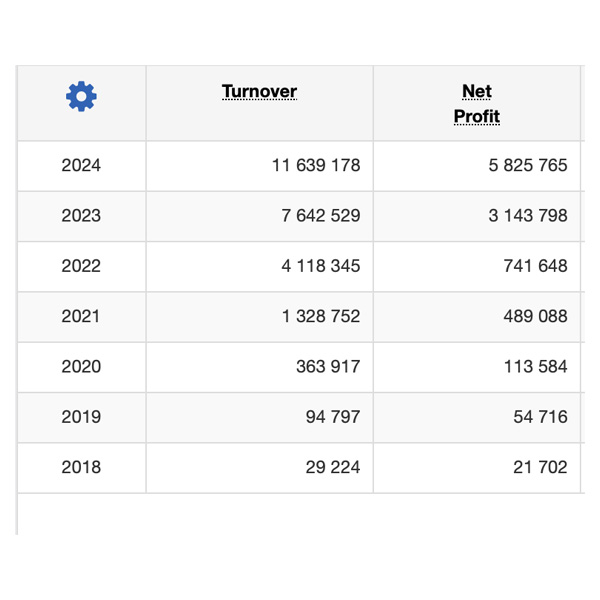Click turnover value 4 118 345
The image size is (600, 600).
click(x=320, y=266)
